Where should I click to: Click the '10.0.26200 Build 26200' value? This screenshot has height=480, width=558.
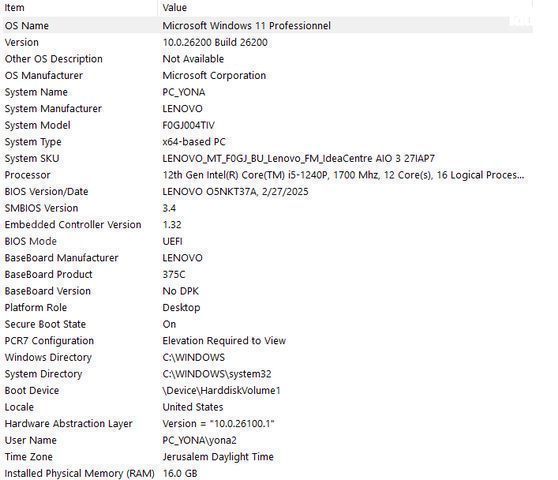pyautogui.click(x=215, y=42)
